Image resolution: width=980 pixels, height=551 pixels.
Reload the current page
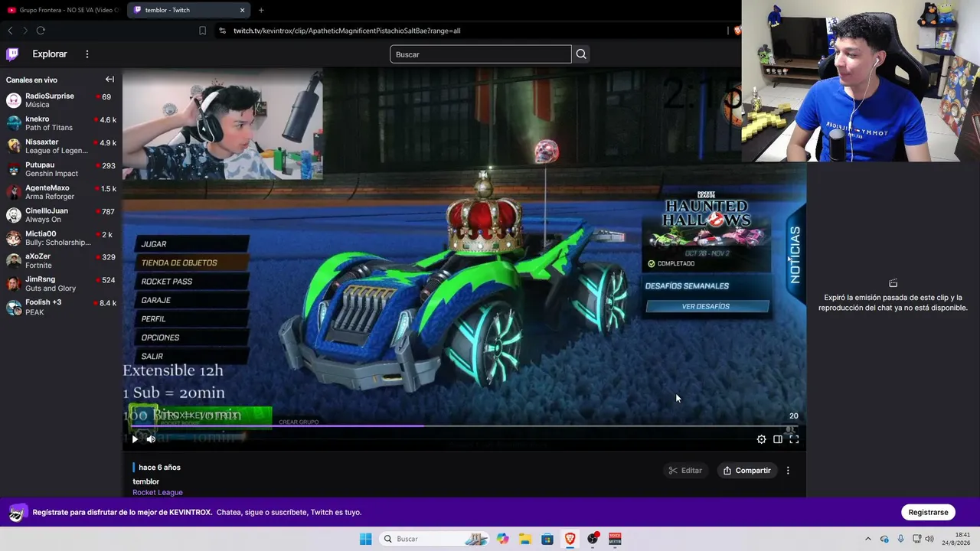point(41,31)
